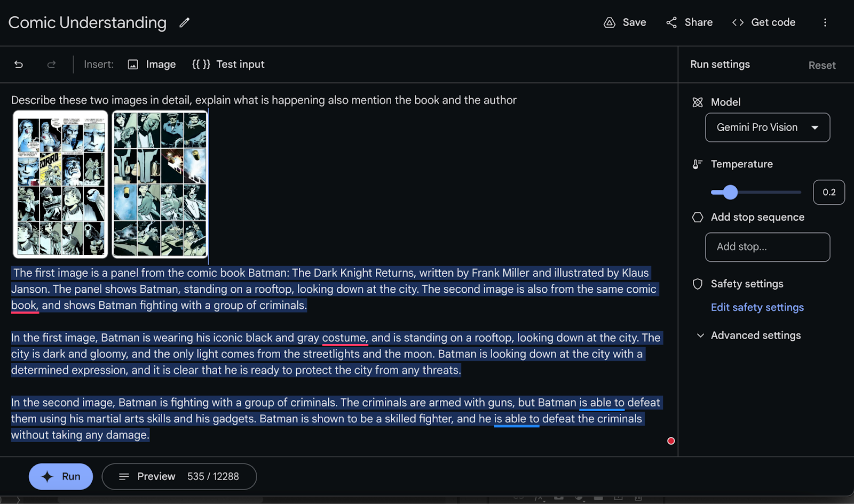Click the Run settings heading
Image resolution: width=854 pixels, height=504 pixels.
click(720, 64)
